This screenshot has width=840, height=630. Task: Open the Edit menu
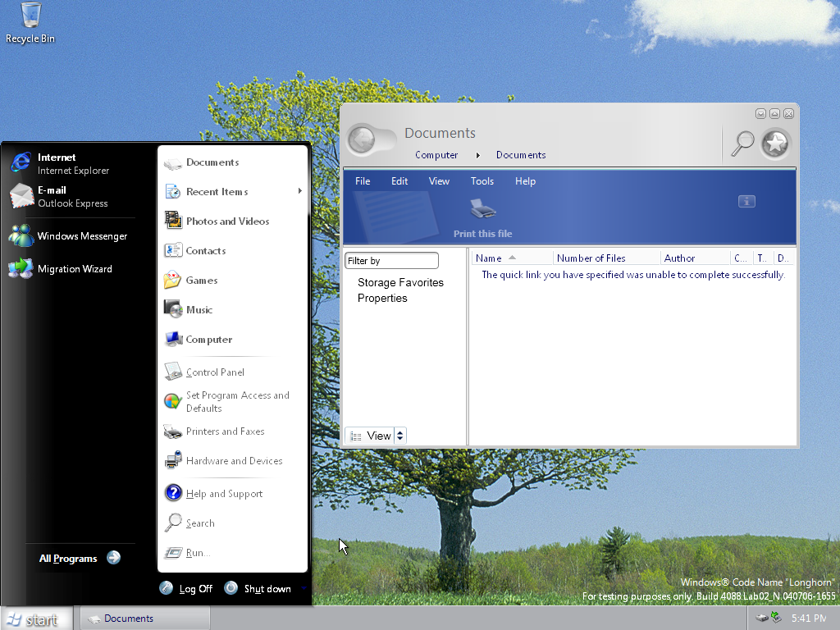399,181
